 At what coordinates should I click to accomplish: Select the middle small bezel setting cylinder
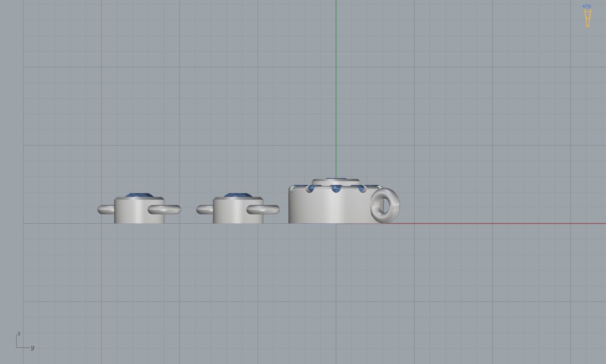tap(238, 210)
